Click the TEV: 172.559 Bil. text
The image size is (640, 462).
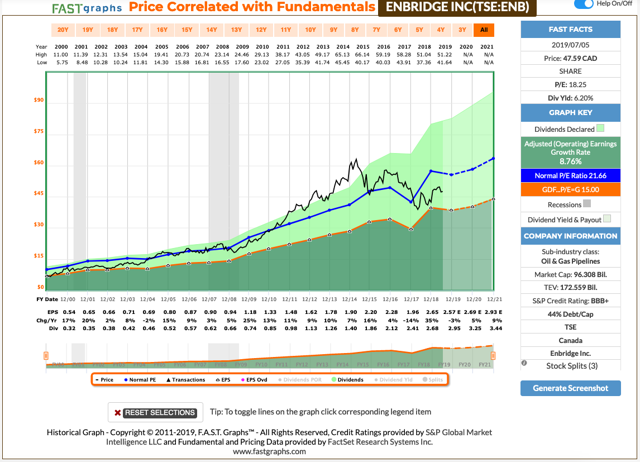pos(570,287)
